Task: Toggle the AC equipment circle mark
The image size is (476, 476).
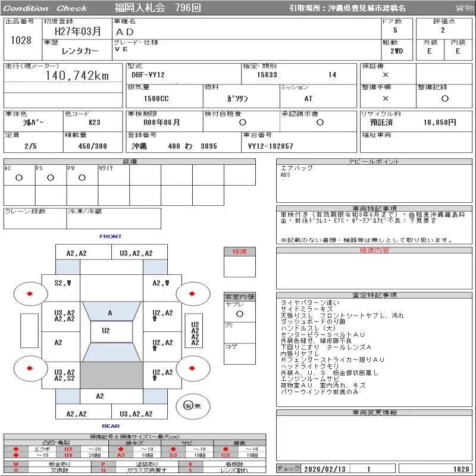Action: tap(19, 177)
